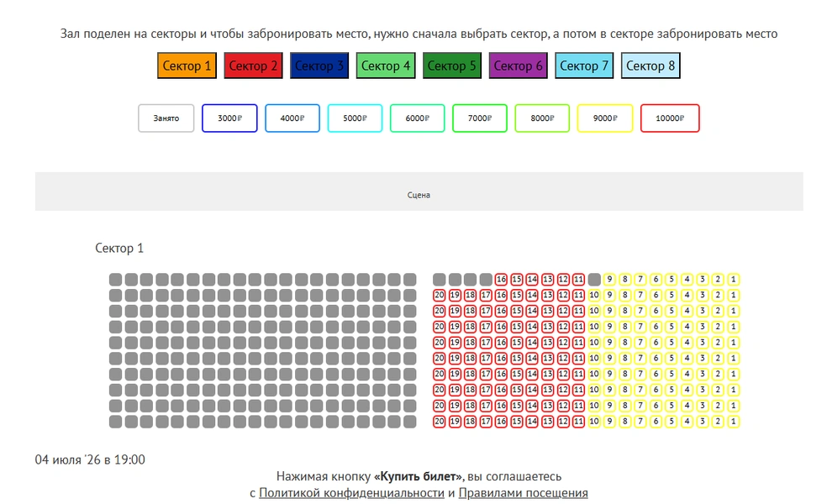Viewport: 827px width, 504px height.
Task: Pick seat 18 in the bottom row
Action: pyautogui.click(x=470, y=422)
